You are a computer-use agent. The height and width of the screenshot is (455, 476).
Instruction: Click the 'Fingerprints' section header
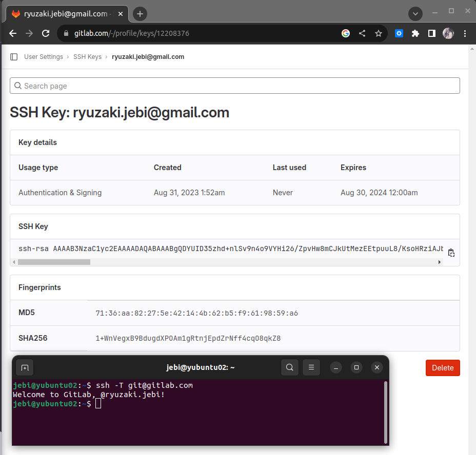(39, 287)
